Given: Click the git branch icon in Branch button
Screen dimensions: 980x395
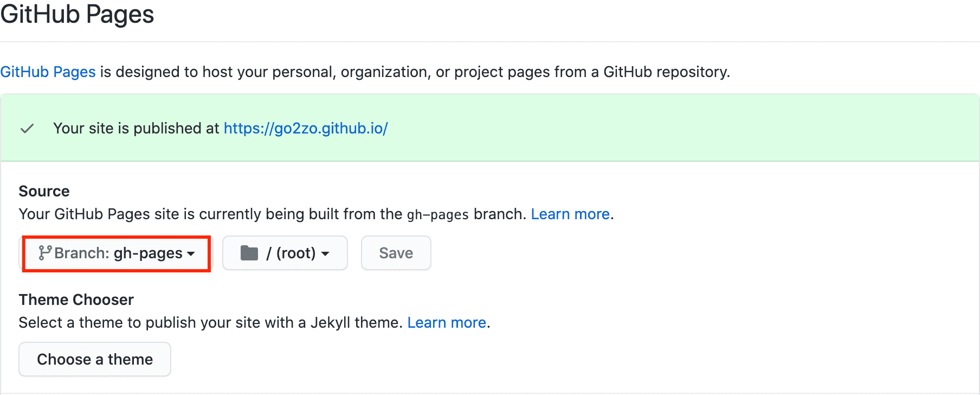Looking at the screenshot, I should (44, 253).
